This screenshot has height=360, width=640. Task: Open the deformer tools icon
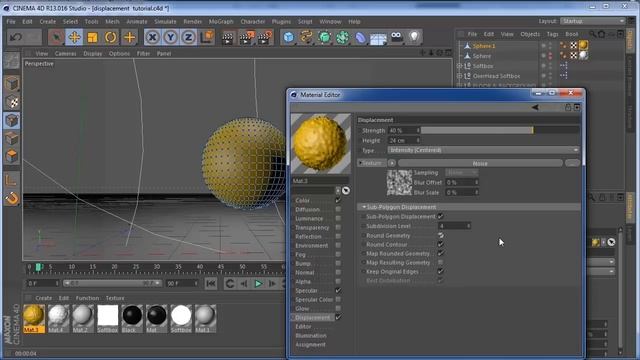pos(360,38)
